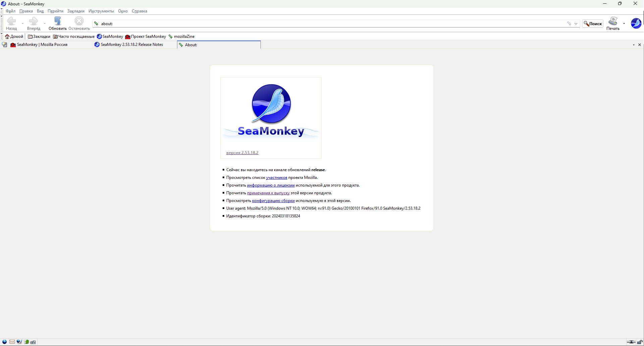
Task: Open информацию о лицензии link
Action: point(271,185)
